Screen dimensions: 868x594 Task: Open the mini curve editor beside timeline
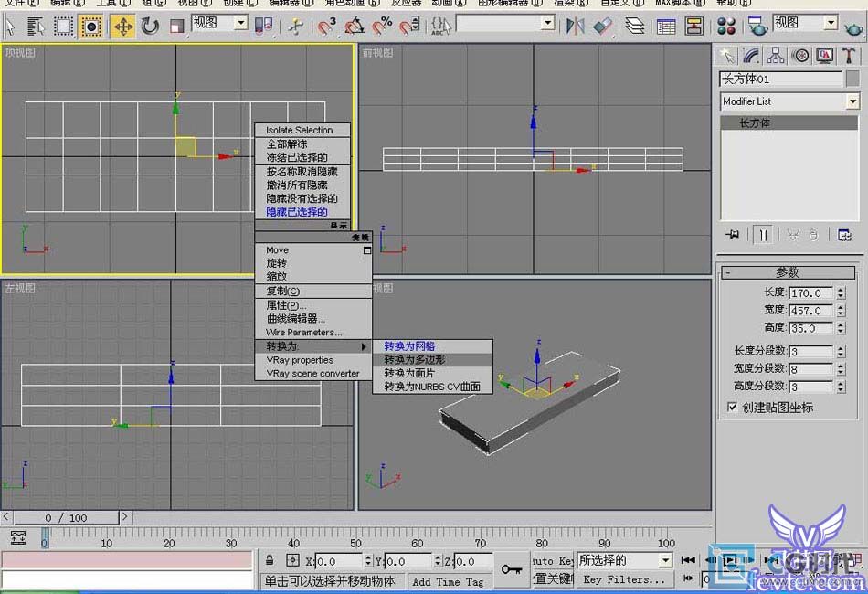18,537
